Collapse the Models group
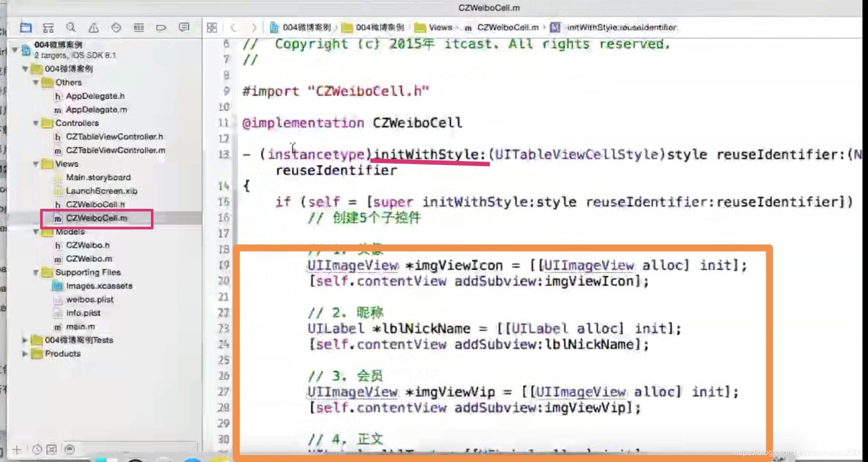Image resolution: width=868 pixels, height=462 pixels. tap(36, 232)
